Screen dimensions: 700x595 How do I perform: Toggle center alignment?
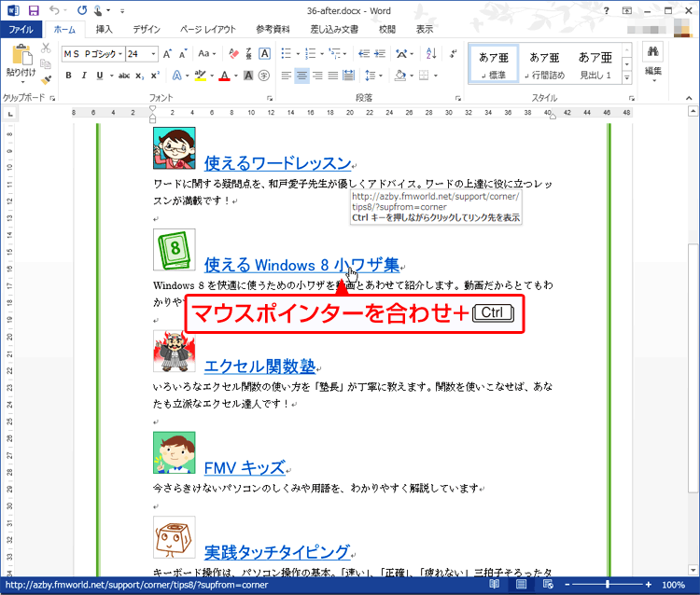pos(301,76)
